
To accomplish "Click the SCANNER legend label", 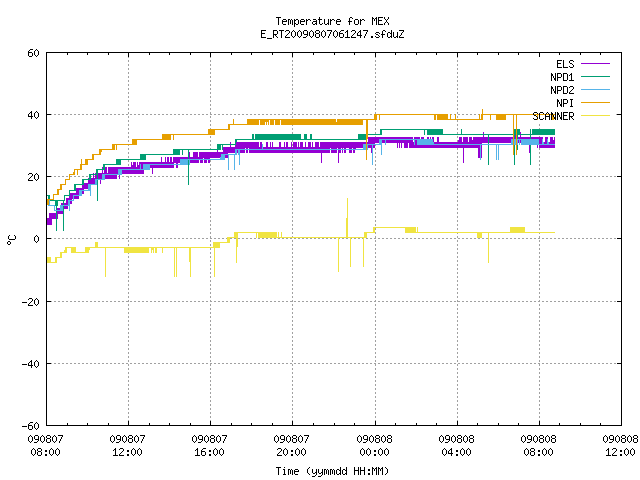I will 553,116.
